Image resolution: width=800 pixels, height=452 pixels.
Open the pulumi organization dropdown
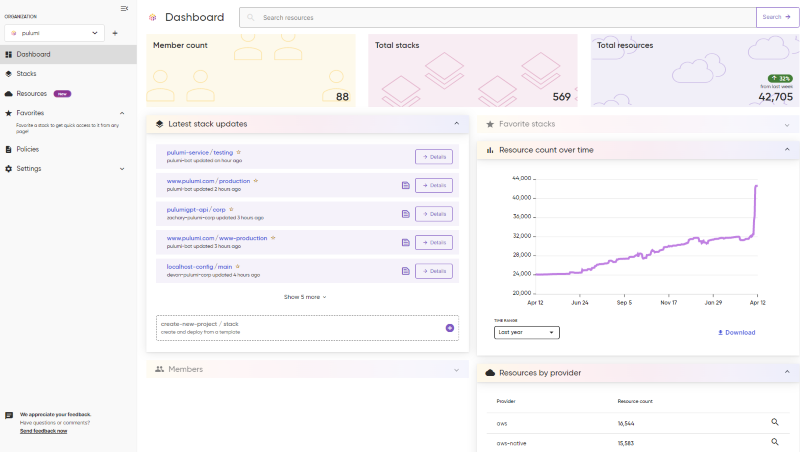(55, 33)
